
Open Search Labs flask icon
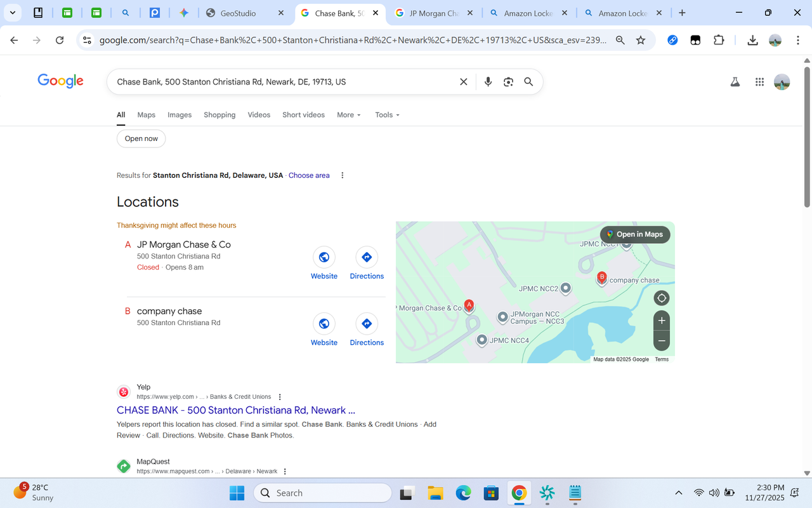point(735,82)
